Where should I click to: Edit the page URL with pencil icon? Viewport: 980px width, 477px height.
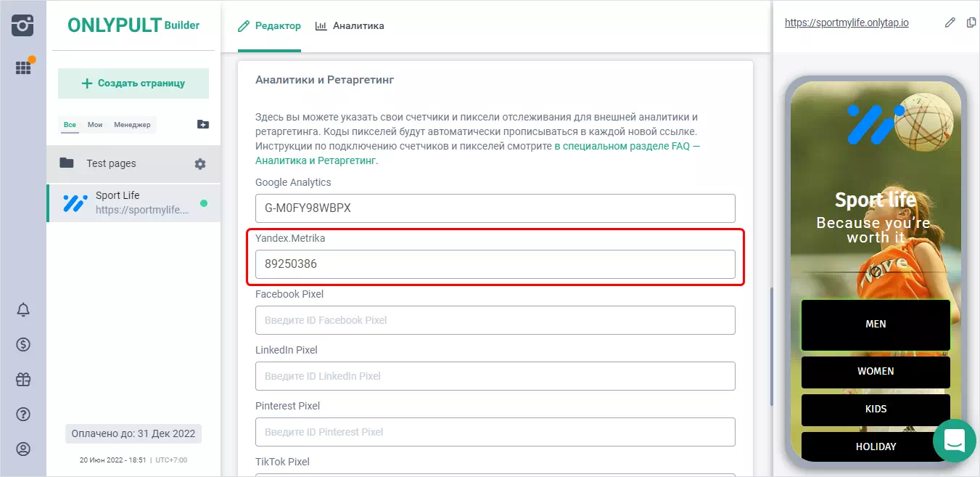[950, 23]
